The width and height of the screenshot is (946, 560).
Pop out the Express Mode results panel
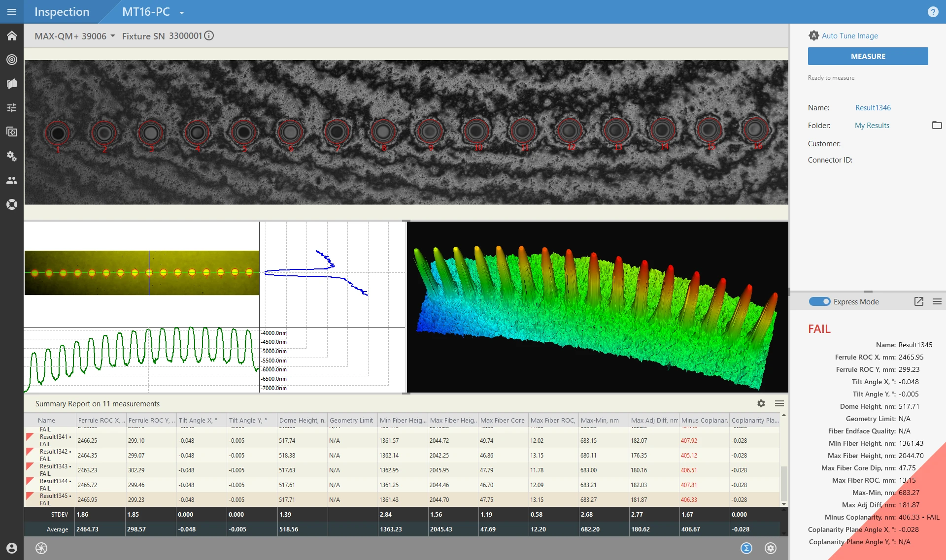[x=918, y=301]
